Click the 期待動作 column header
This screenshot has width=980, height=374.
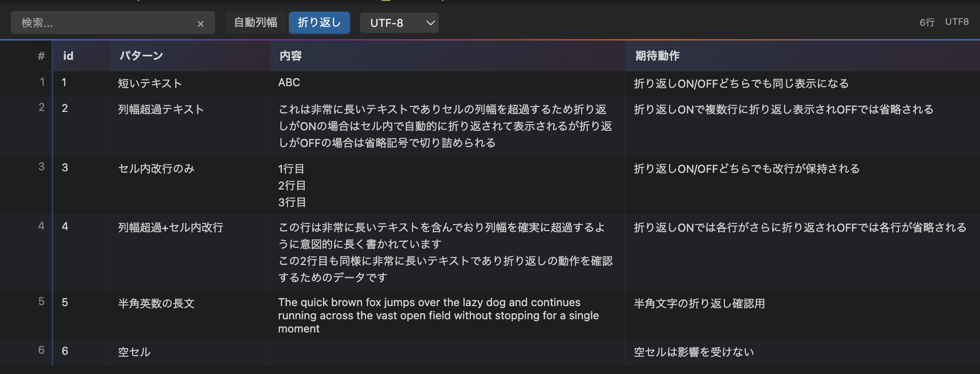point(657,56)
